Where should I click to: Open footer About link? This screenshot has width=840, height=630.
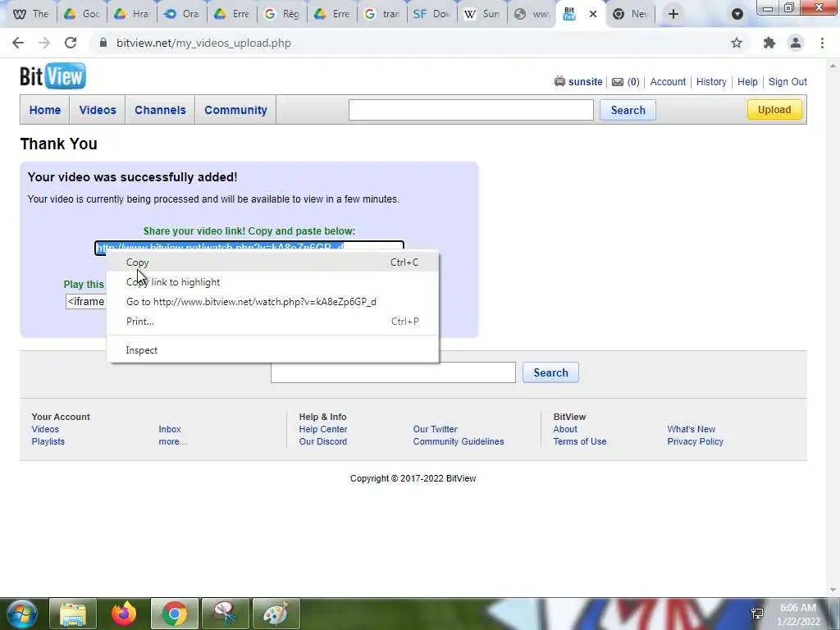click(565, 429)
